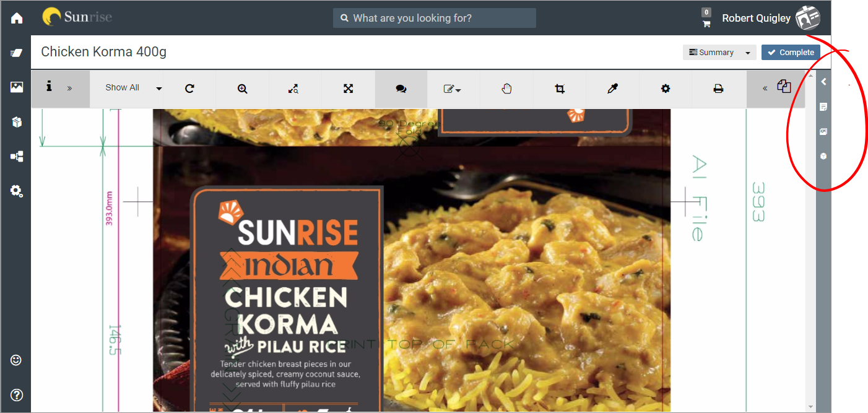868x413 pixels.
Task: Fit the artwork to the screen
Action: [348, 89]
